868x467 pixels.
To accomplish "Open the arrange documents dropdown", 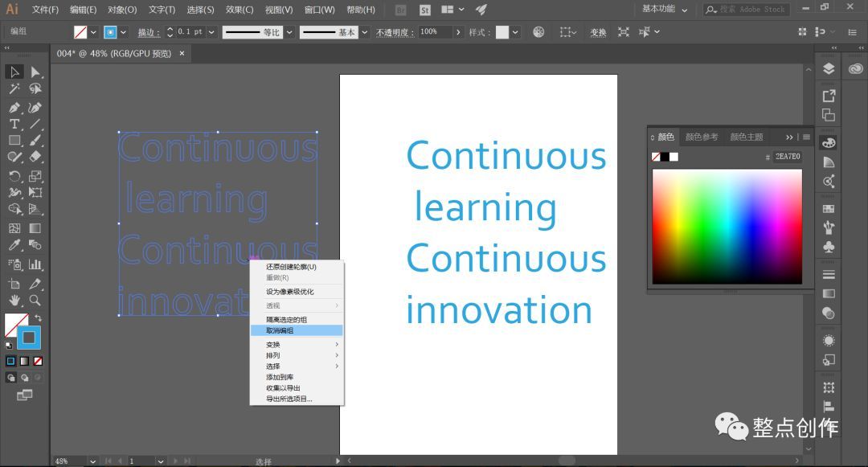I will 452,10.
